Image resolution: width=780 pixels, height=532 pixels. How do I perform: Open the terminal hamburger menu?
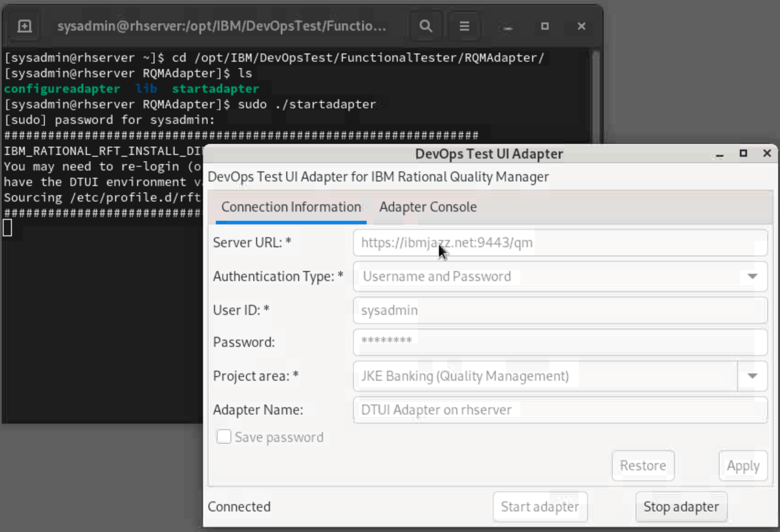pyautogui.click(x=464, y=26)
